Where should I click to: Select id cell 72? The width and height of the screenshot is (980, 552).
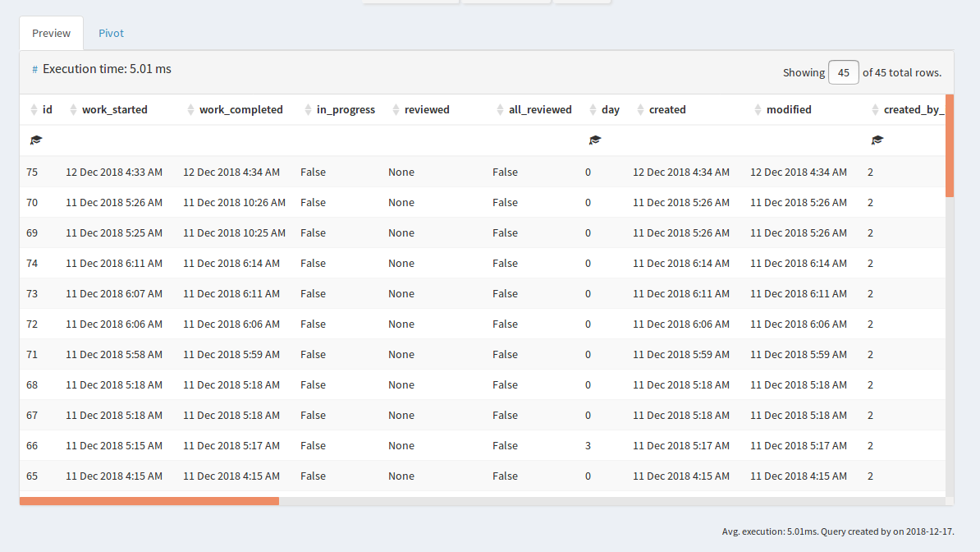coord(32,324)
